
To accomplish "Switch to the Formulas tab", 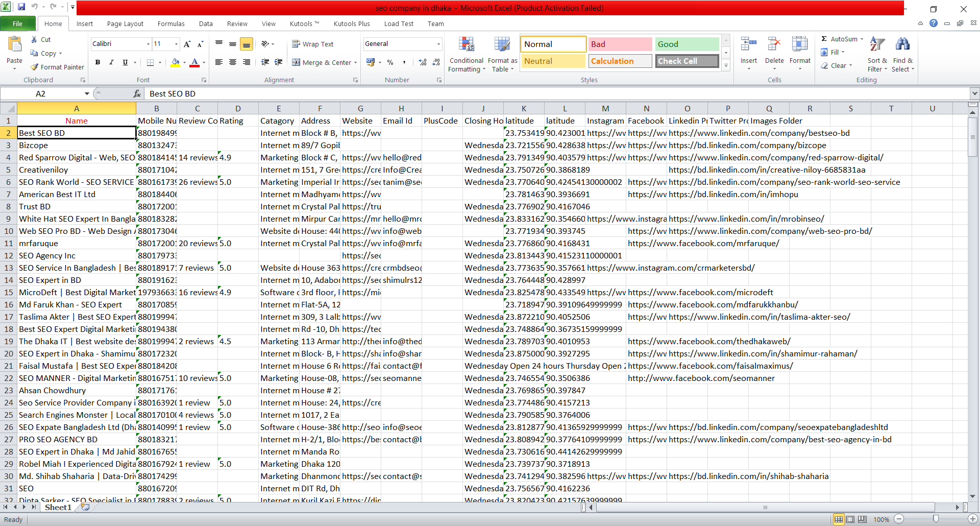I will [x=171, y=23].
